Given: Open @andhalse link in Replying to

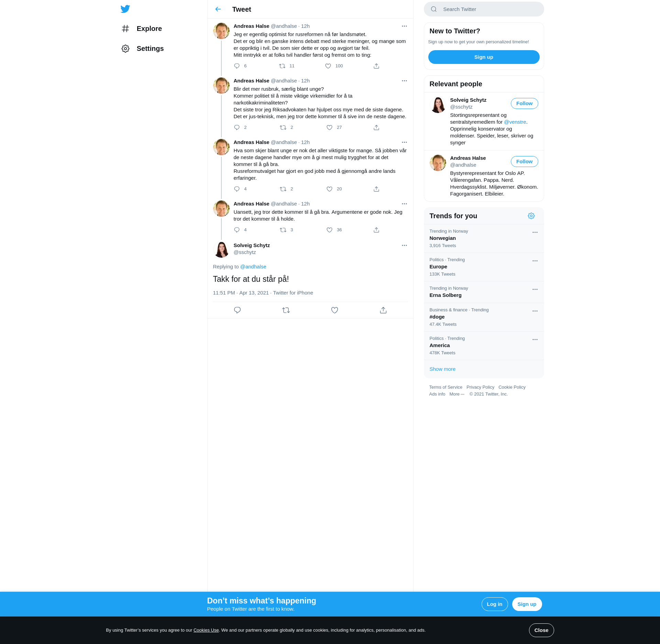Looking at the screenshot, I should tap(253, 267).
